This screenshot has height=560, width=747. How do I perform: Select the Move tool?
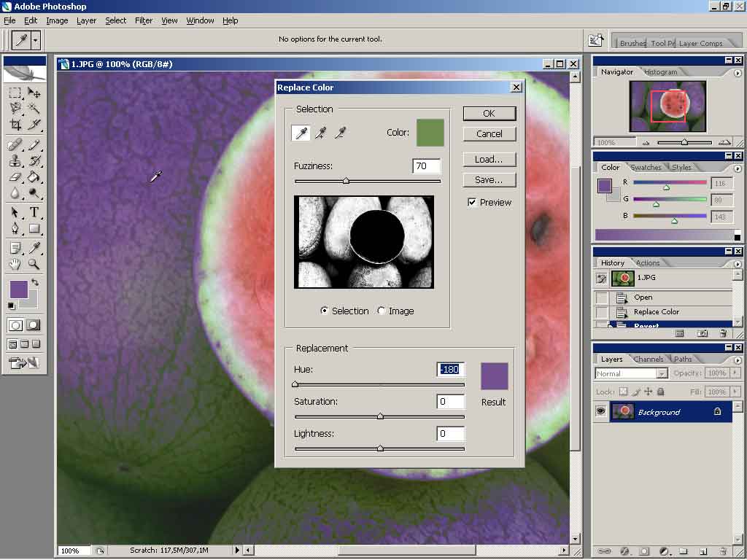[x=34, y=93]
